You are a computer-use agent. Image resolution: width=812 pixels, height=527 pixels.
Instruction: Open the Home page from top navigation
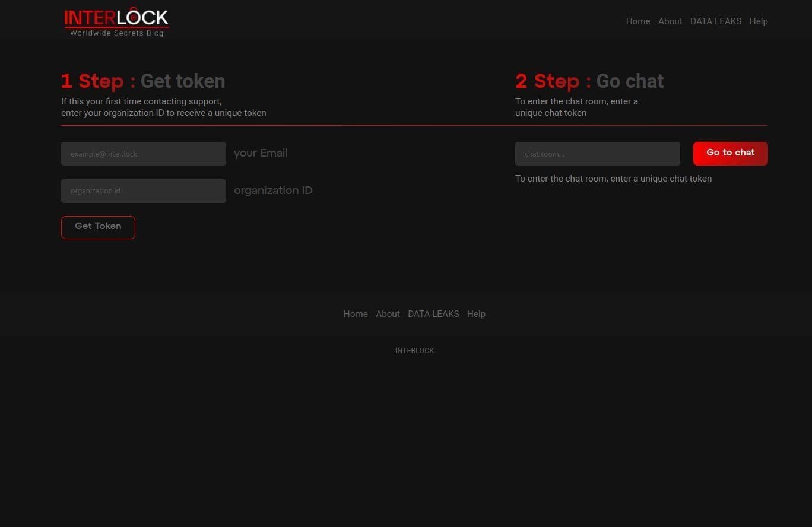coord(638,21)
